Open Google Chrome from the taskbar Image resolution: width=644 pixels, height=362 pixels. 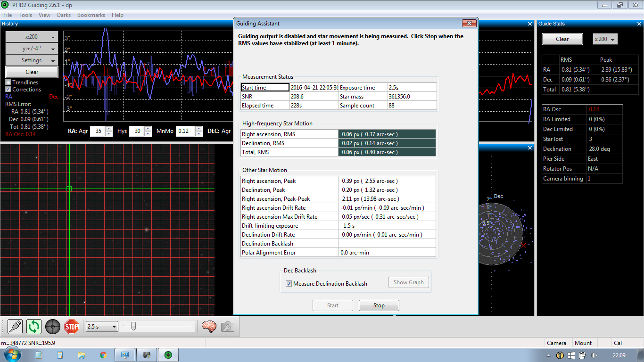(103, 355)
